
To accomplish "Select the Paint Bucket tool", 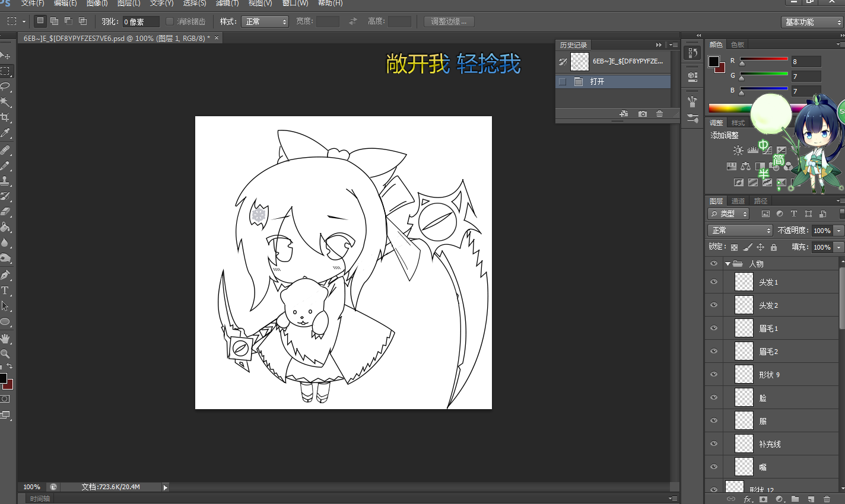I will (5, 227).
